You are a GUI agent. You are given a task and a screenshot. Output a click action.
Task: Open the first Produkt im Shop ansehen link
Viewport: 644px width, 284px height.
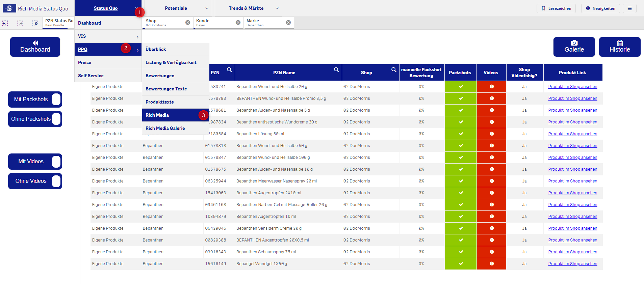tap(572, 87)
